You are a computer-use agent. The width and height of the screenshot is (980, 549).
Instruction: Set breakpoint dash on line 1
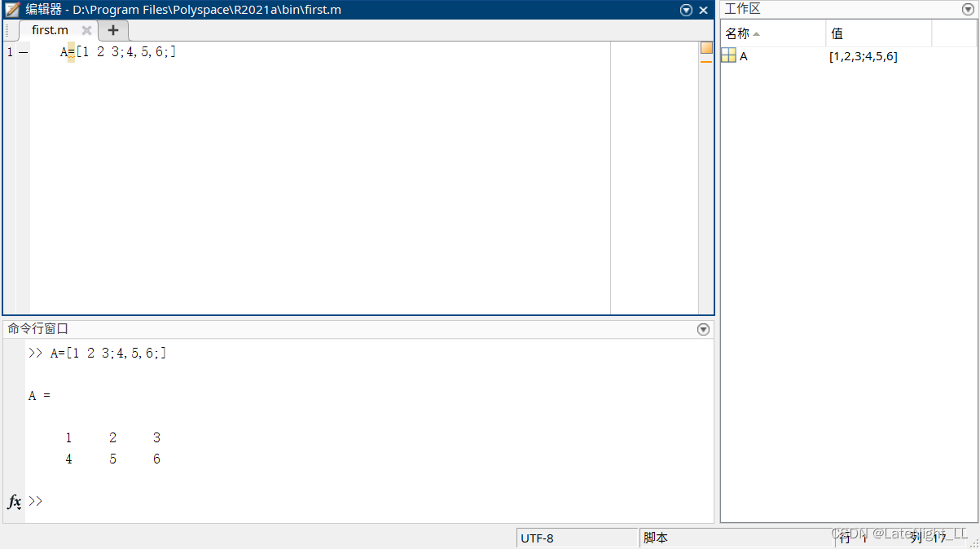[23, 52]
